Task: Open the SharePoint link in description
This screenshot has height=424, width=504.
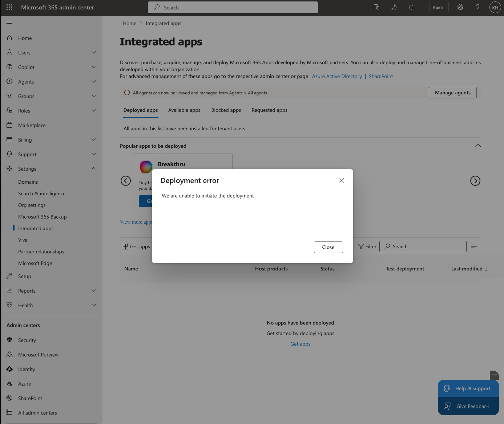Action: [x=381, y=76]
